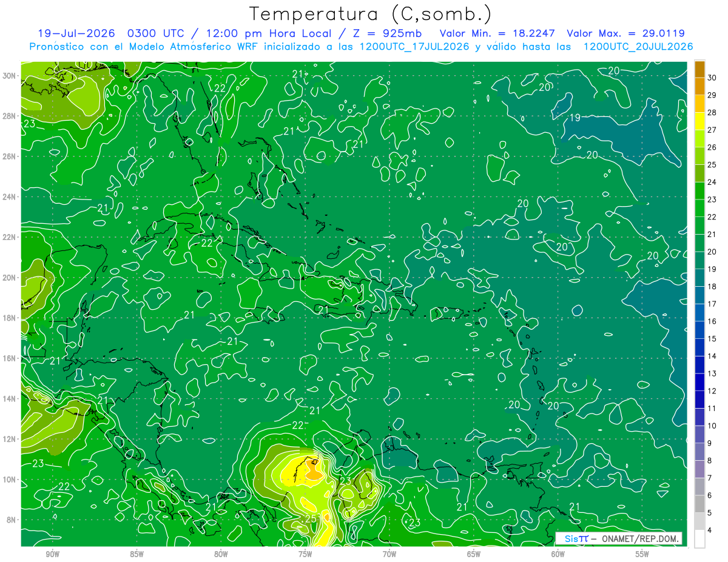This screenshot has width=728, height=562.
Task: Click the "26N" latitude label
Action: pos(10,156)
